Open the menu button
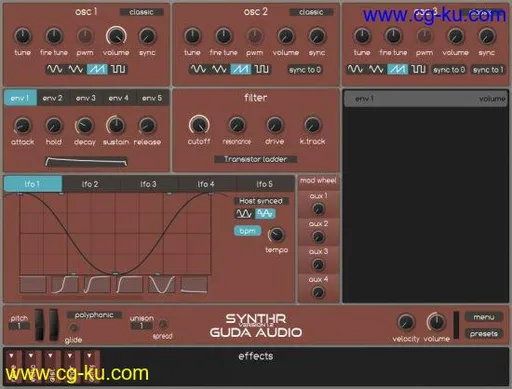Viewport: 512px width, 389px height. 484,317
